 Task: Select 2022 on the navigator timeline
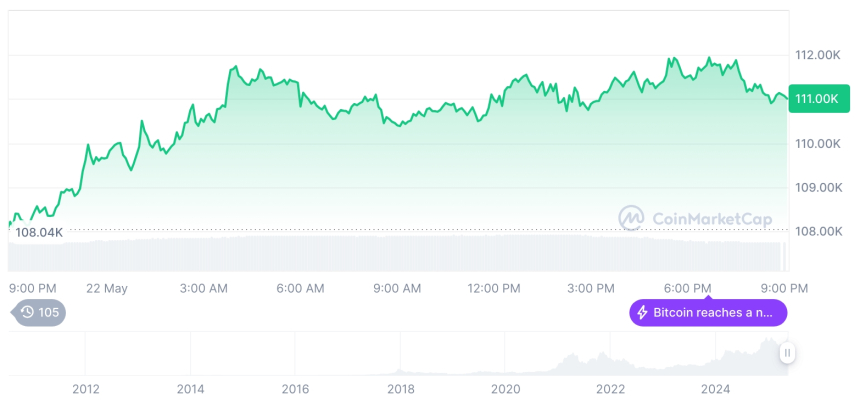[610, 388]
